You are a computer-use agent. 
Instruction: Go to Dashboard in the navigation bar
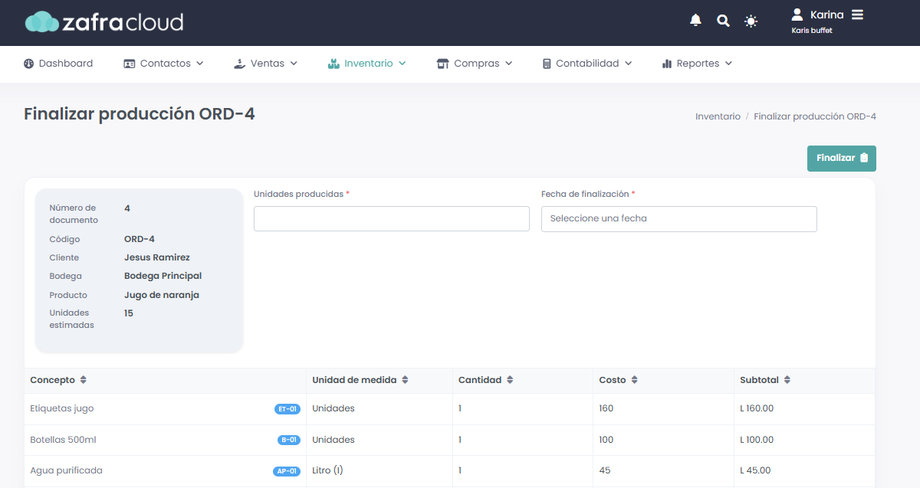pyautogui.click(x=58, y=63)
